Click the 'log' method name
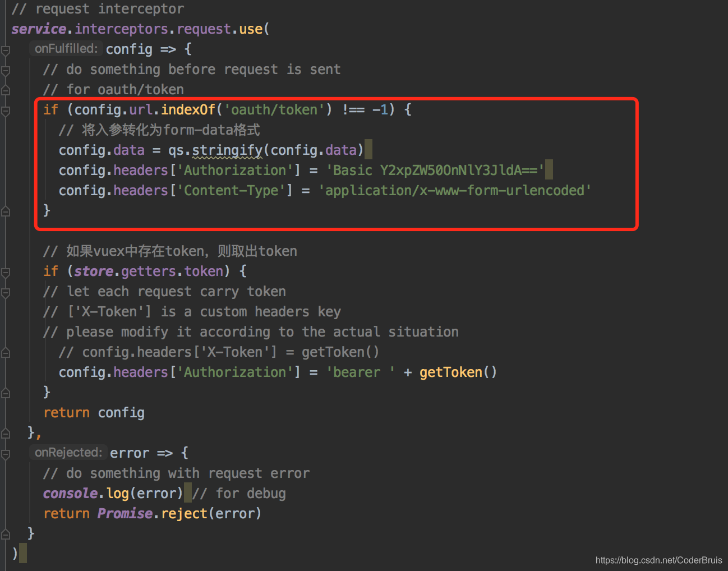This screenshot has height=571, width=728. 118,493
